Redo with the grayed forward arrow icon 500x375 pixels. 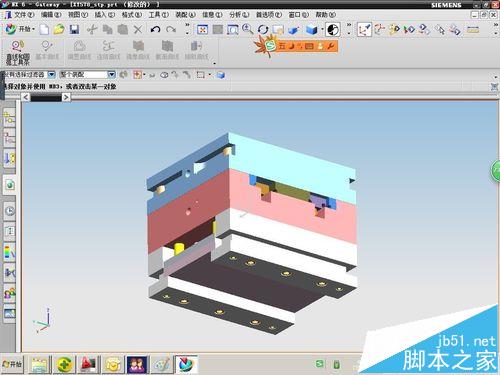[x=171, y=29]
